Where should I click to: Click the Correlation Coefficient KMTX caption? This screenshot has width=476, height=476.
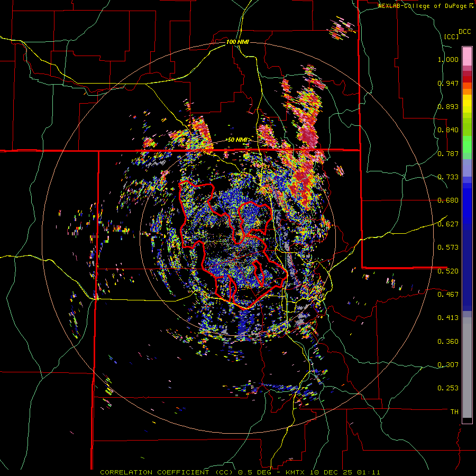click(240, 472)
